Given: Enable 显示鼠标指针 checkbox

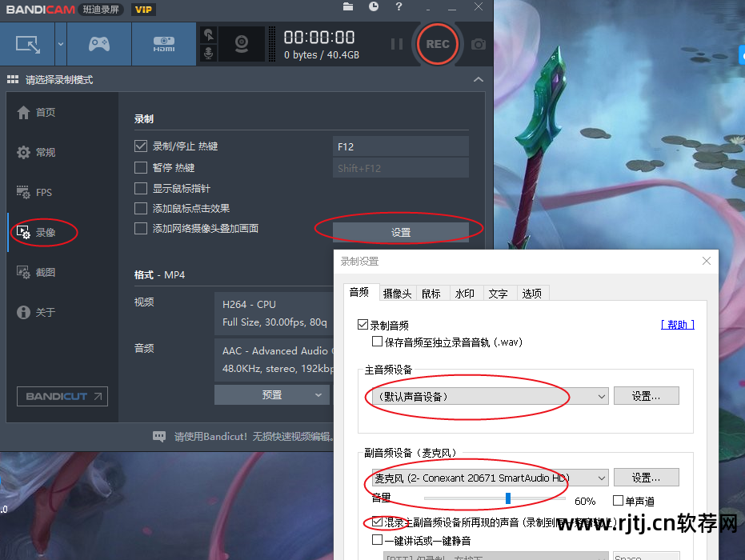Looking at the screenshot, I should tap(141, 188).
